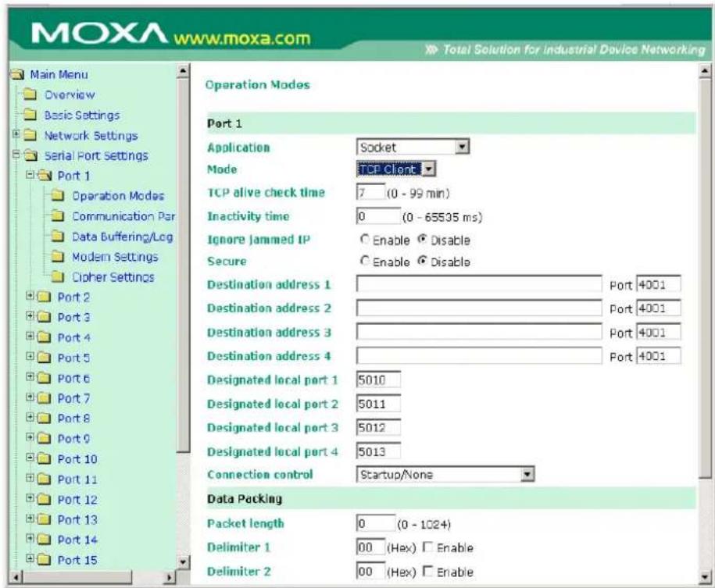This screenshot has height=588, width=715.
Task: Click the Communication Par folder icon
Action: [58, 216]
